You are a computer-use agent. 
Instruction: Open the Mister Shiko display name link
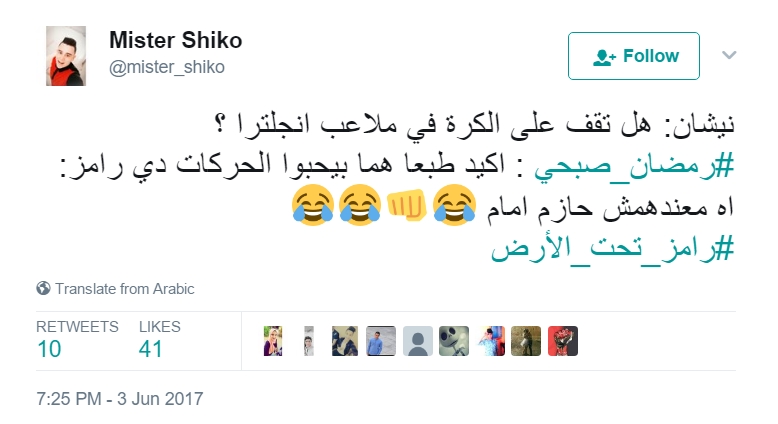coord(176,40)
